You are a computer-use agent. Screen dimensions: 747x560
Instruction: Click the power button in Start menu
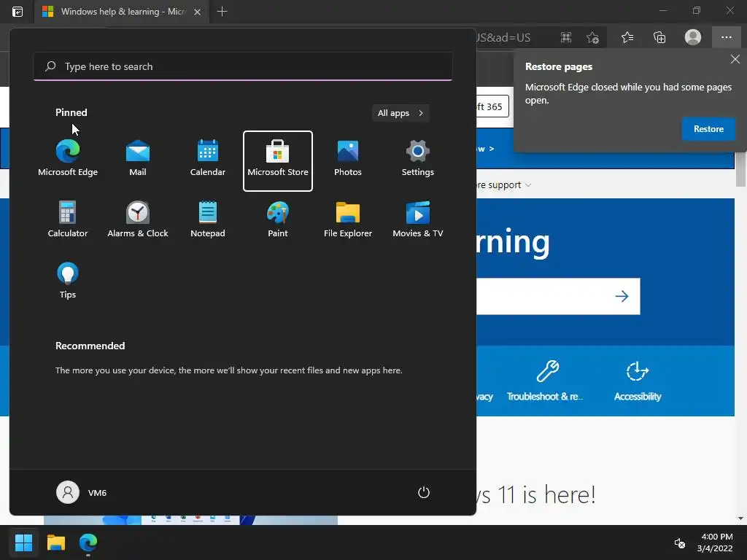[424, 492]
